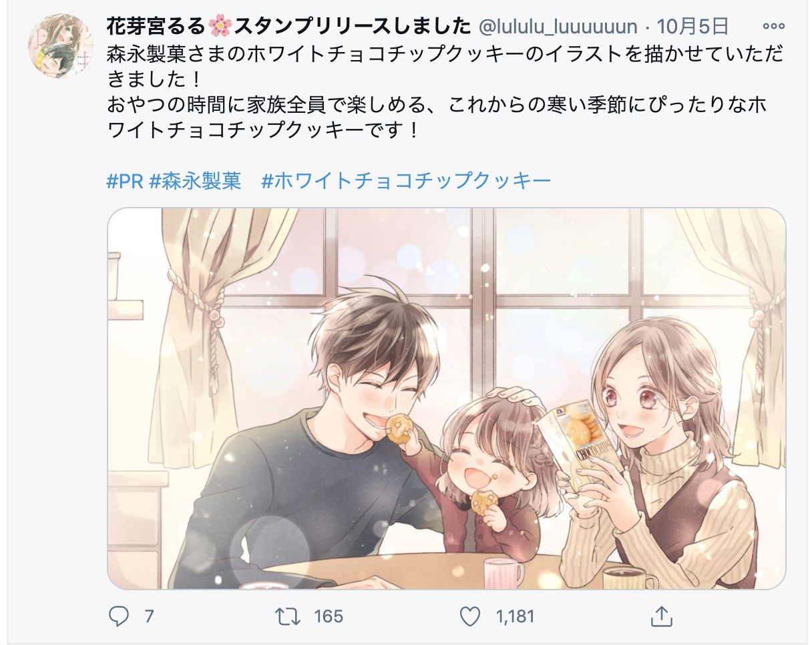The height and width of the screenshot is (645, 812).
Task: Open the author's round profile avatar
Action: click(60, 45)
